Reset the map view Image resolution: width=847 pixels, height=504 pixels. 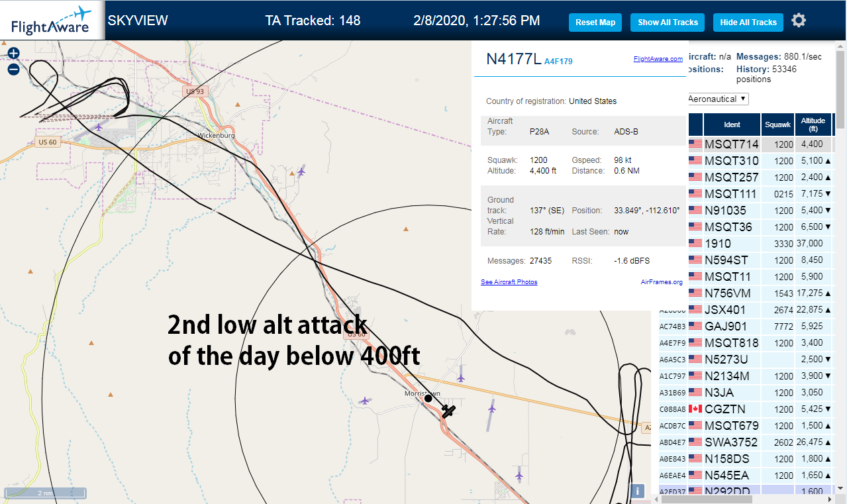(595, 22)
